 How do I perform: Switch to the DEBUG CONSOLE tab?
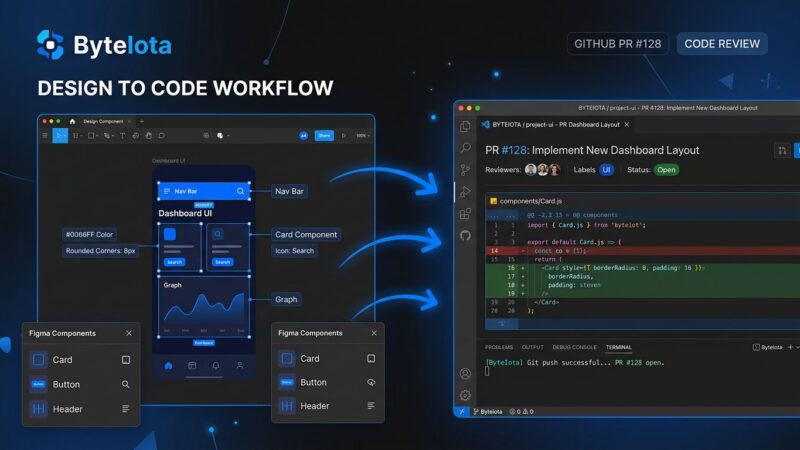pyautogui.click(x=574, y=347)
